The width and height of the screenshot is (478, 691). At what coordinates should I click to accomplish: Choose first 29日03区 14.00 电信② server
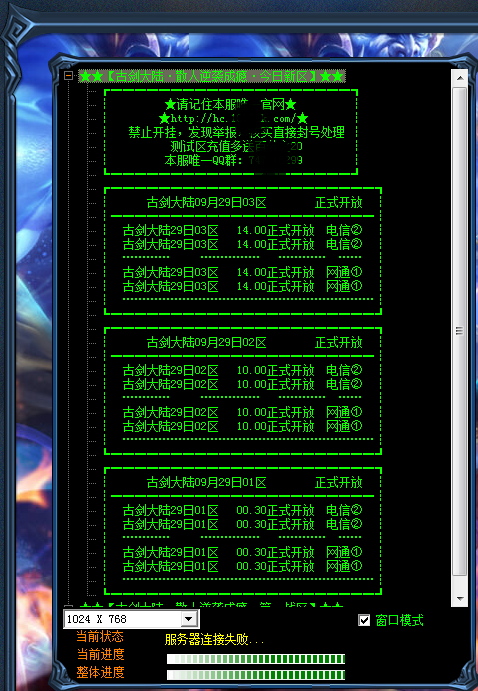pyautogui.click(x=242, y=230)
